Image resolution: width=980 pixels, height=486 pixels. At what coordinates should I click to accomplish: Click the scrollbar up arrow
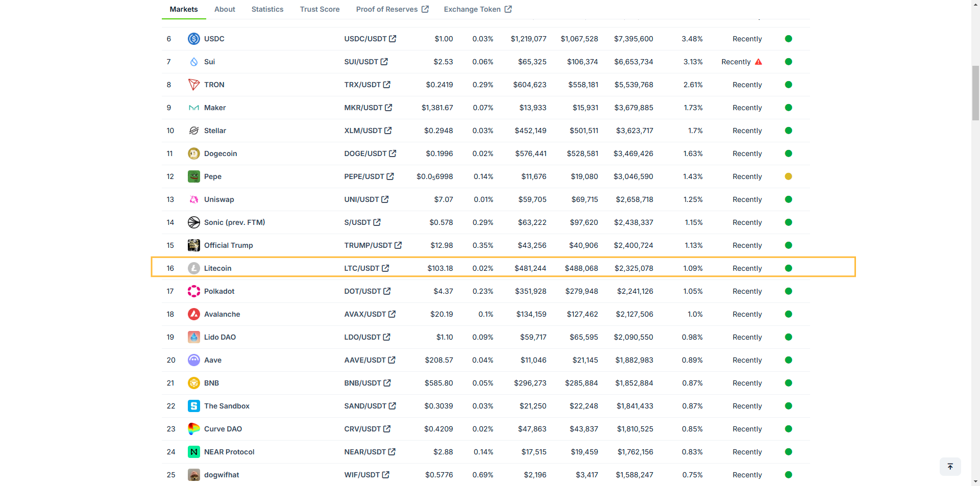coord(975,4)
